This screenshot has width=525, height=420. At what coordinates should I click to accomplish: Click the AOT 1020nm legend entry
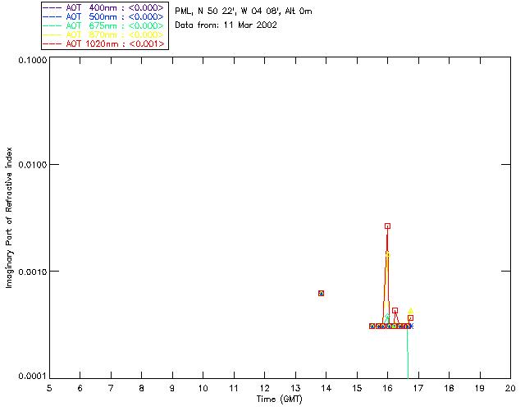(x=103, y=43)
